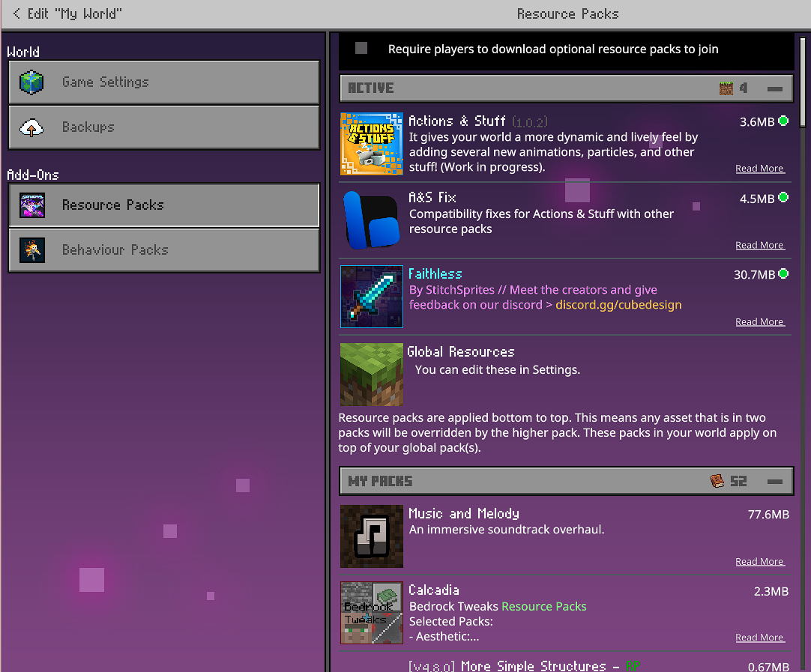Click the 3.6MB size label
This screenshot has width=811, height=672.
[757, 122]
